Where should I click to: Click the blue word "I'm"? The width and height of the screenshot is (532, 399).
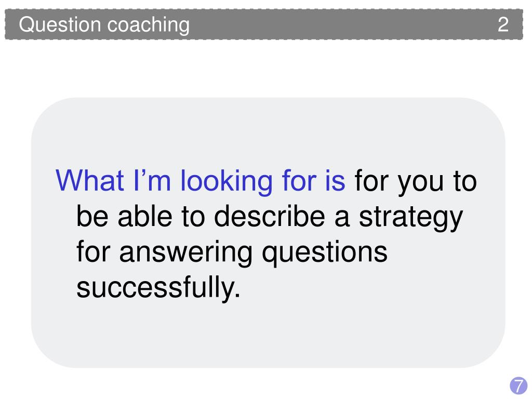(152, 181)
